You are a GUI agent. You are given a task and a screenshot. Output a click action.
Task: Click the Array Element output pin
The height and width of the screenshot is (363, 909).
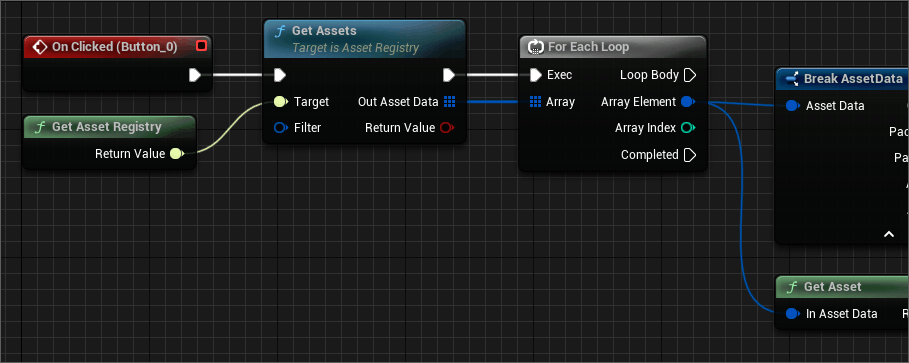tap(688, 101)
